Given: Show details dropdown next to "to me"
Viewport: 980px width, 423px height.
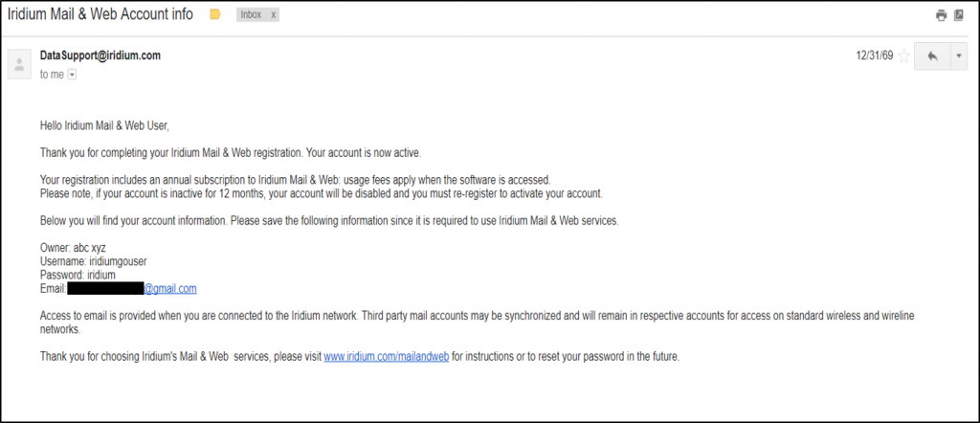Looking at the screenshot, I should click(x=72, y=74).
